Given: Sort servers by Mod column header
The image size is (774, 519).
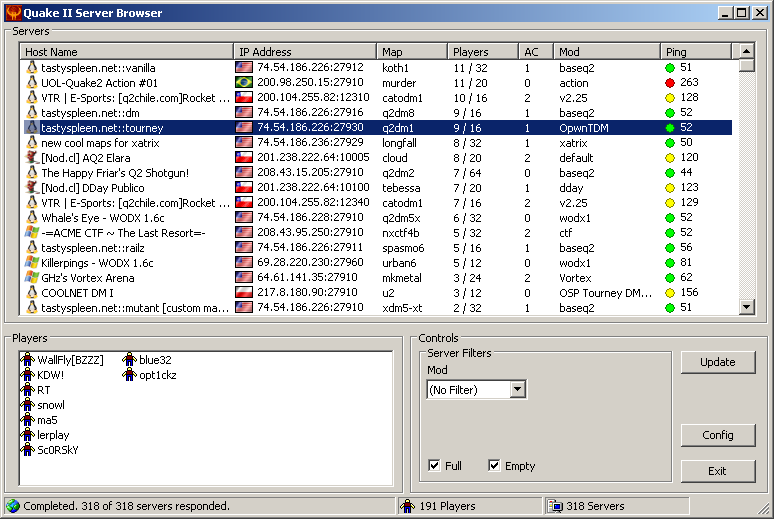Looking at the screenshot, I should pyautogui.click(x=606, y=52).
